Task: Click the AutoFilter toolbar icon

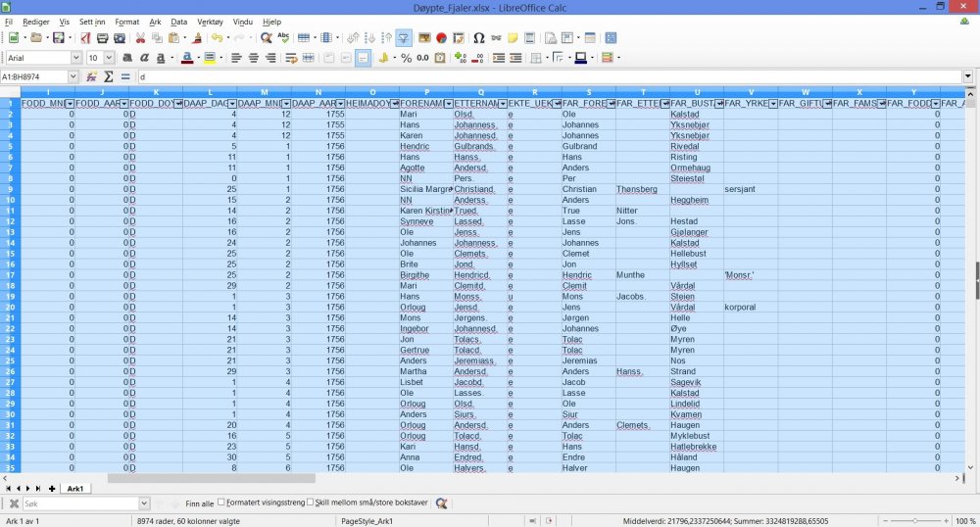Action: click(404, 38)
